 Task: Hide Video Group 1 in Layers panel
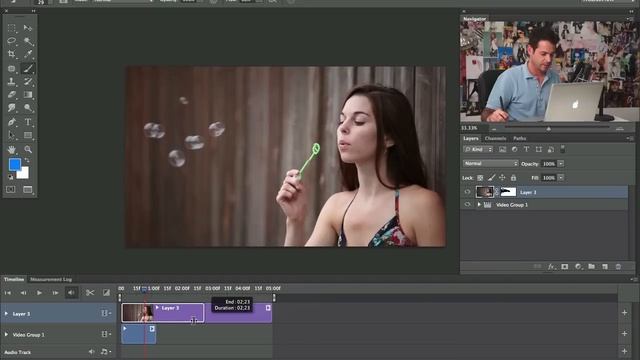coord(467,204)
